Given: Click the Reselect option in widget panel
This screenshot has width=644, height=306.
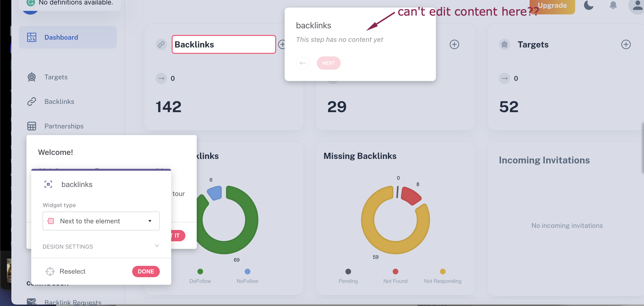Looking at the screenshot, I should click(72, 271).
